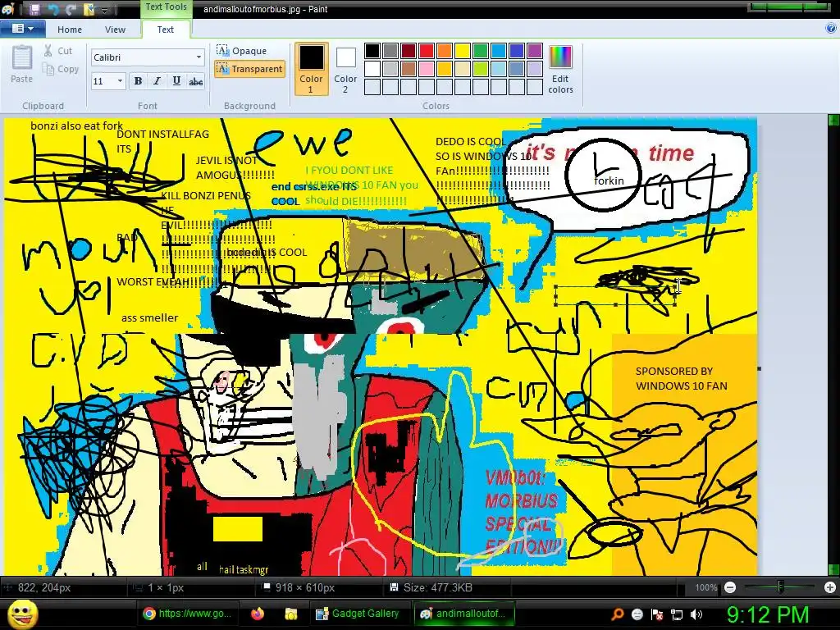Toggle Strikethrough formatting

pos(196,81)
